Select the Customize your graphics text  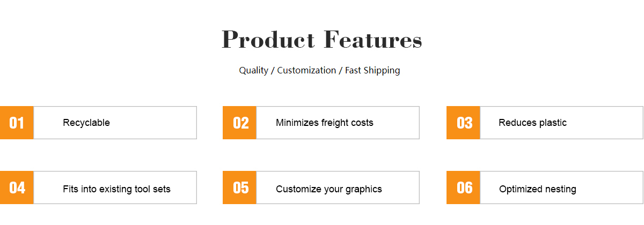pyautogui.click(x=329, y=189)
